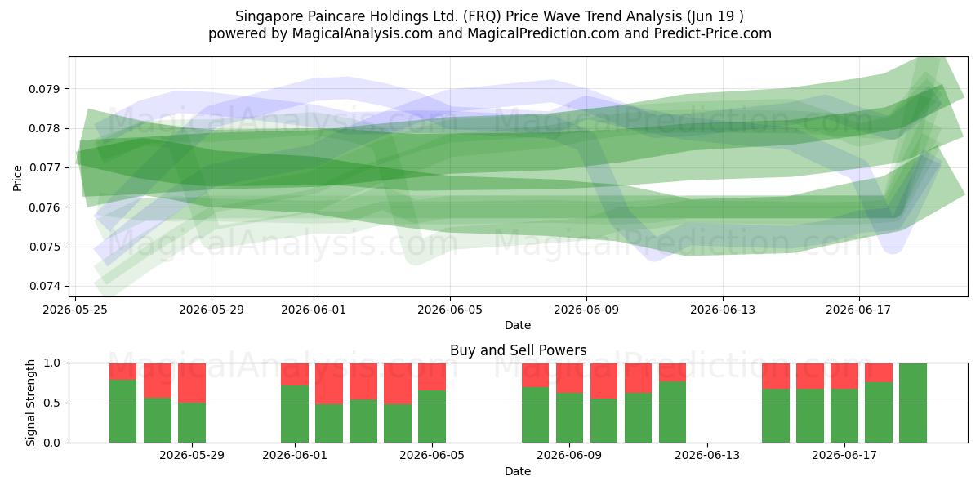Click 2026-06-17 tick under the price chart
This screenshot has height=490, width=980.
(x=859, y=310)
